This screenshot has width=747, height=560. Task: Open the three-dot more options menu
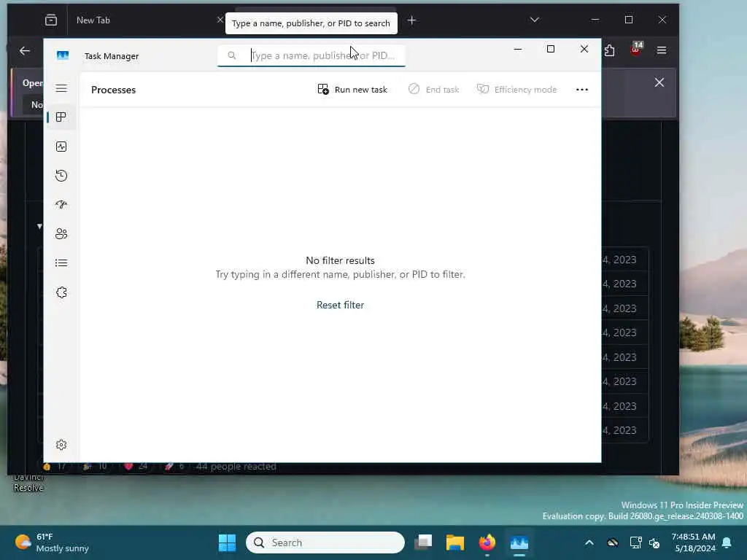581,90
